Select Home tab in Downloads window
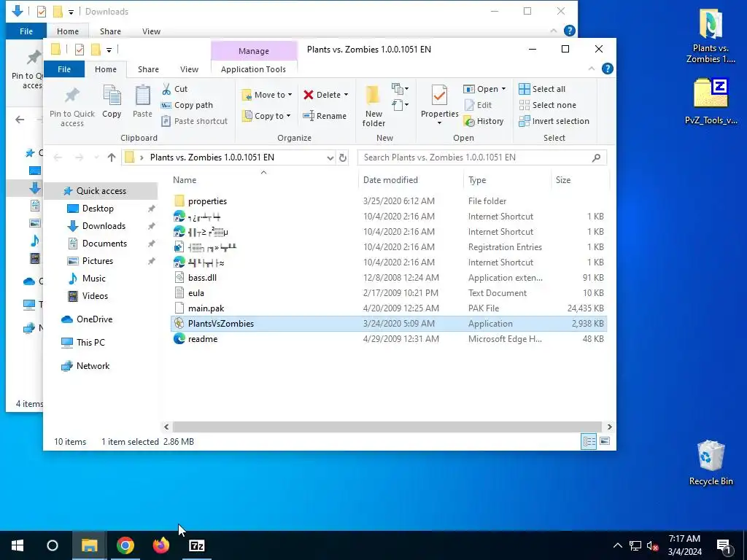The width and height of the screenshot is (747, 560). pyautogui.click(x=68, y=31)
